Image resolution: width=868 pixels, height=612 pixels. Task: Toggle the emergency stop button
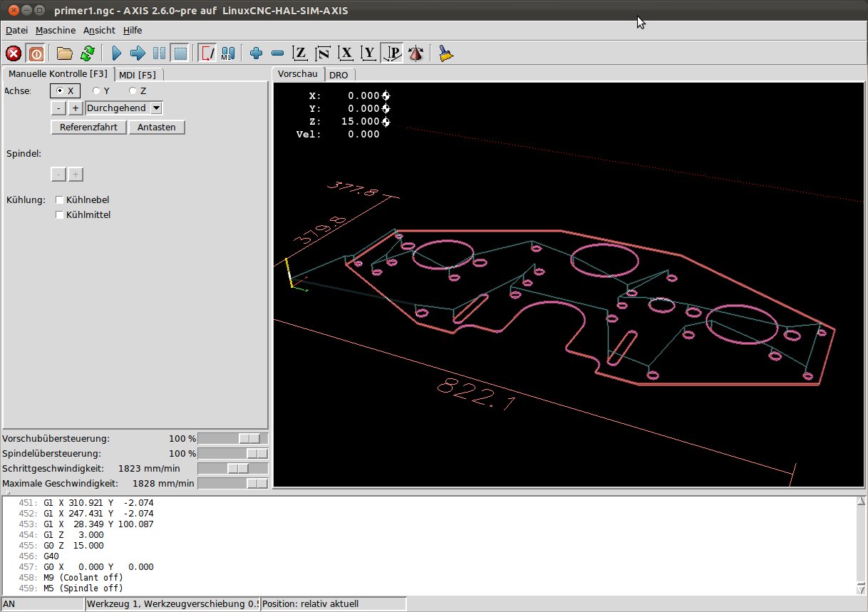tap(14, 53)
